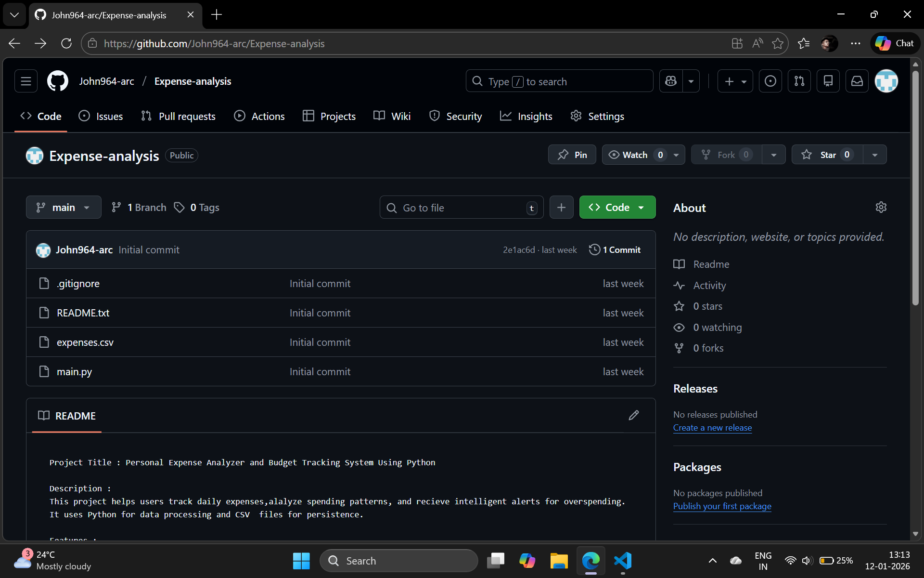This screenshot has height=578, width=924.
Task: Open Visual Studio Code from the taskbar
Action: 622,561
